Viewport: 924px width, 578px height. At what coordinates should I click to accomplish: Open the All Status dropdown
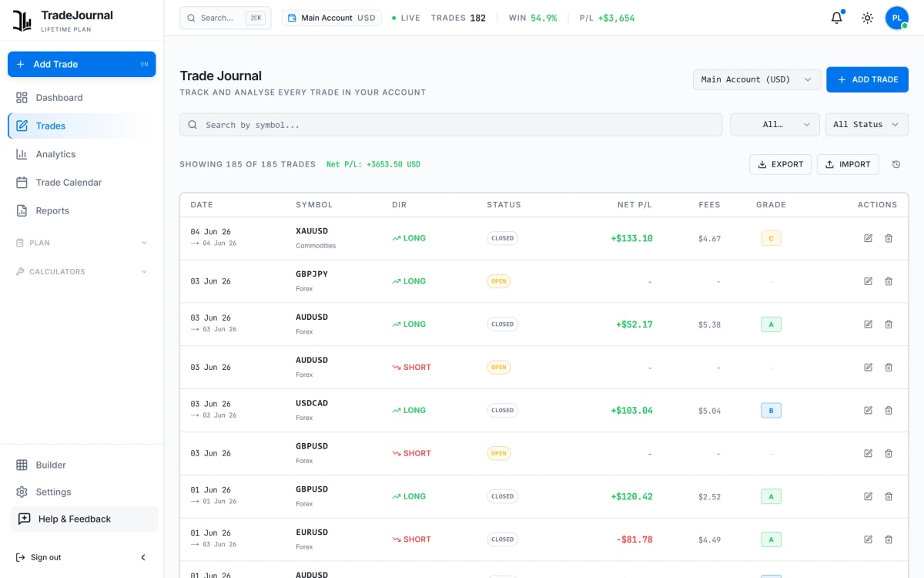pyautogui.click(x=866, y=124)
